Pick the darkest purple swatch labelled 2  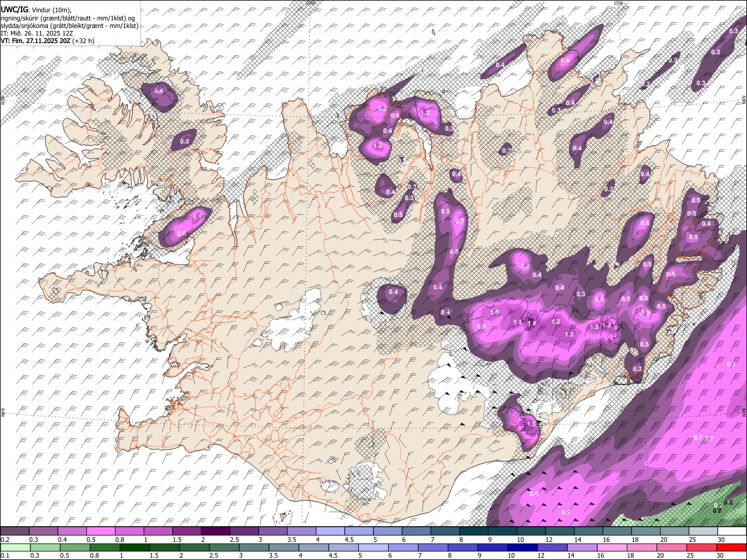(x=215, y=531)
